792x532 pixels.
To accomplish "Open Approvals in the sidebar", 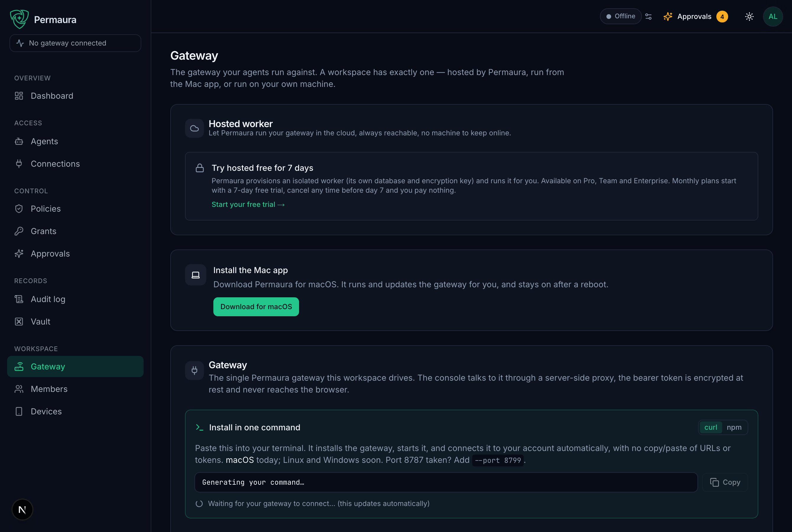I will tap(75, 254).
